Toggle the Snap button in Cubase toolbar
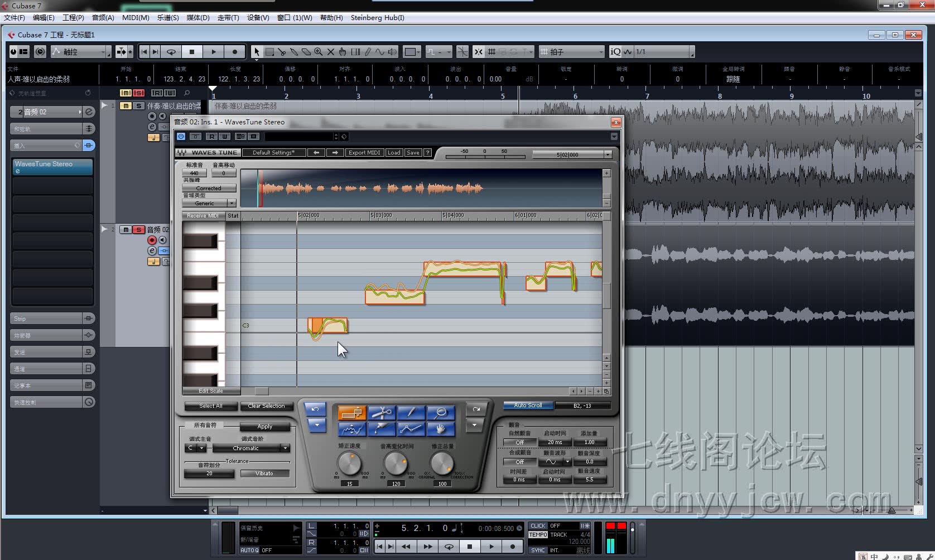This screenshot has height=560, width=935. [x=479, y=52]
